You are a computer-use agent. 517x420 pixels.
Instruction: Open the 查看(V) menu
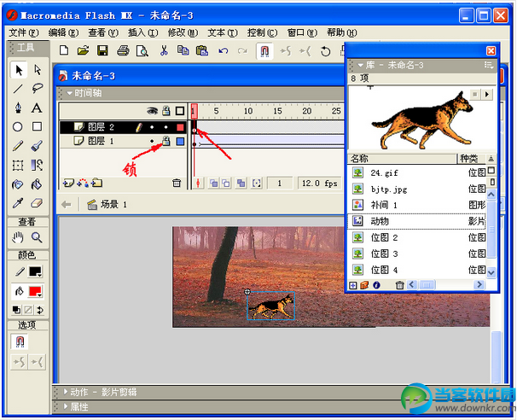click(103, 32)
